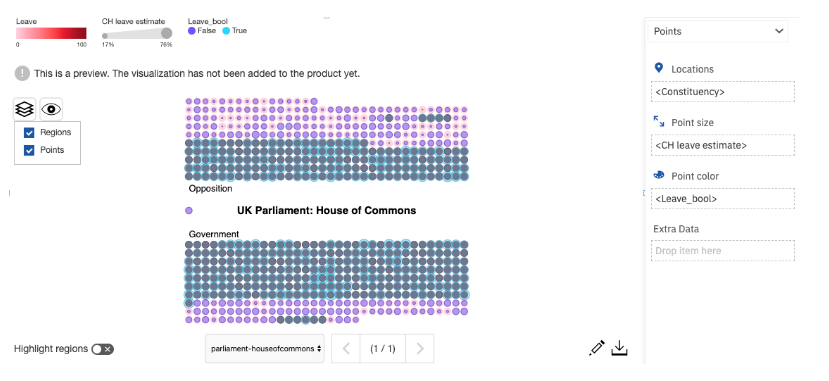Go to the next page arrow
The image size is (829, 381).
(x=420, y=348)
